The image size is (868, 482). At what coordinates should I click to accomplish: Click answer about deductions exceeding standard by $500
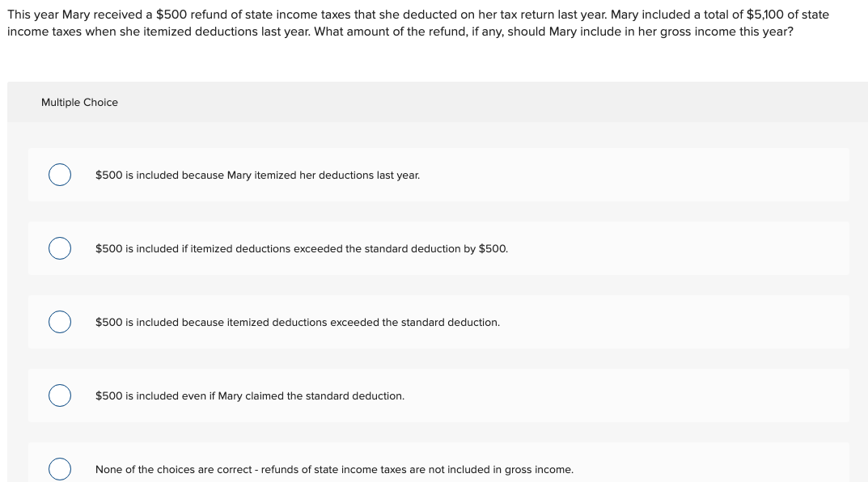tap(302, 248)
